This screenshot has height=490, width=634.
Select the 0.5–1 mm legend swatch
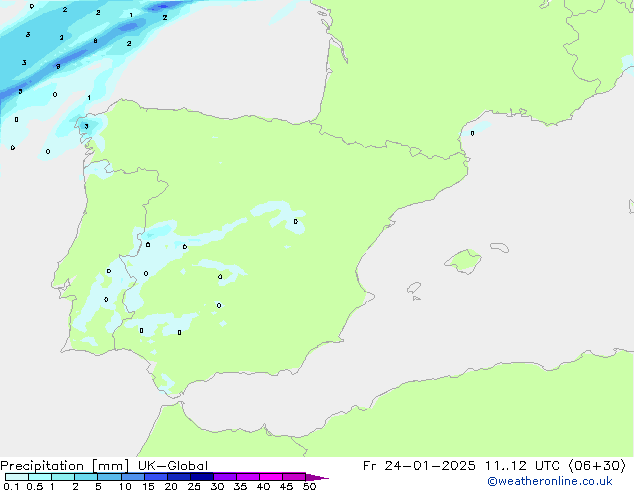(x=40, y=477)
